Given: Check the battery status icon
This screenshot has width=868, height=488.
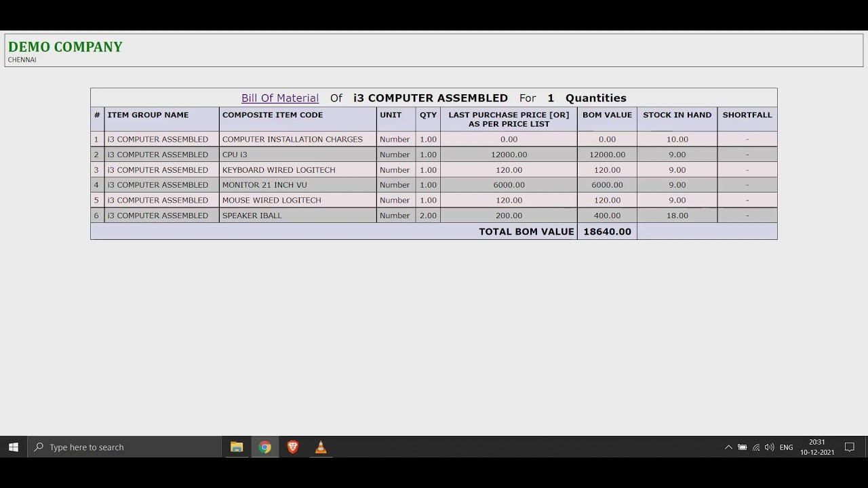Looking at the screenshot, I should coord(742,447).
